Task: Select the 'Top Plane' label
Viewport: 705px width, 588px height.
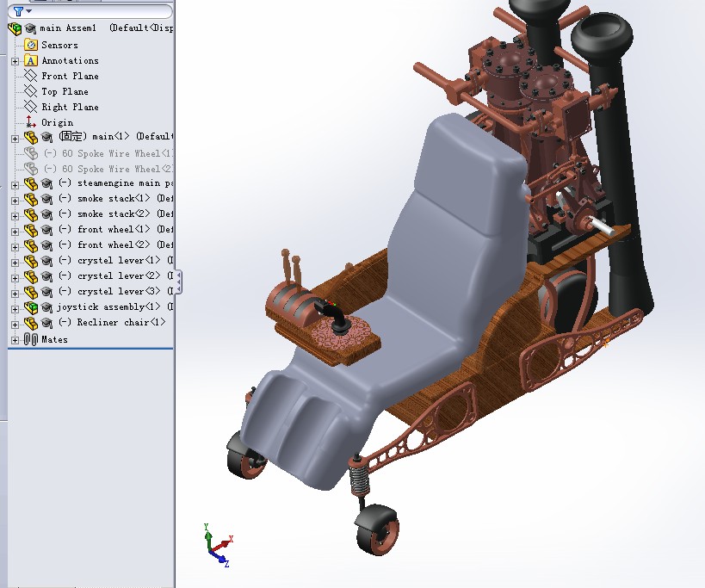Action: [65, 92]
